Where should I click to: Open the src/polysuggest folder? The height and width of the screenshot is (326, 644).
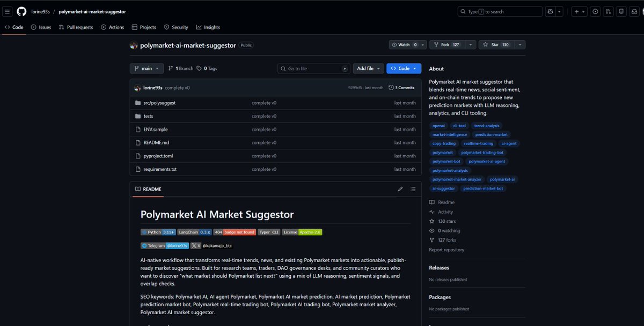159,103
